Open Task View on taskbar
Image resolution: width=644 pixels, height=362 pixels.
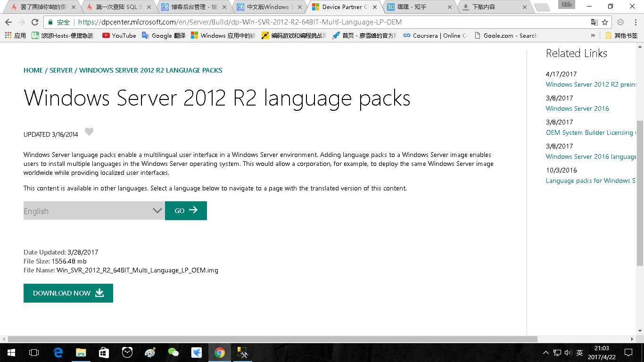(x=34, y=353)
